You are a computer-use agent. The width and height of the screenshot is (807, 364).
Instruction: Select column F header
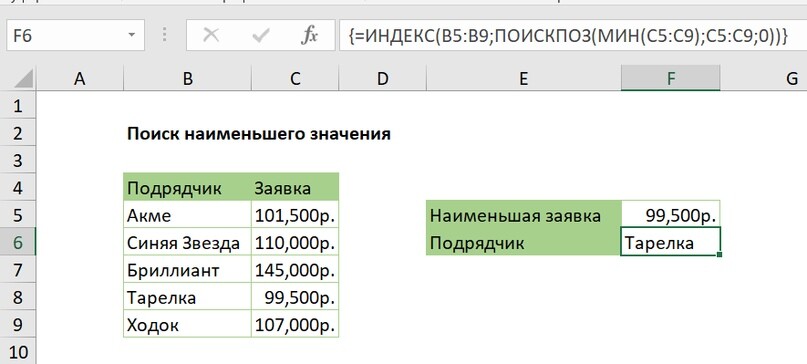click(x=671, y=78)
